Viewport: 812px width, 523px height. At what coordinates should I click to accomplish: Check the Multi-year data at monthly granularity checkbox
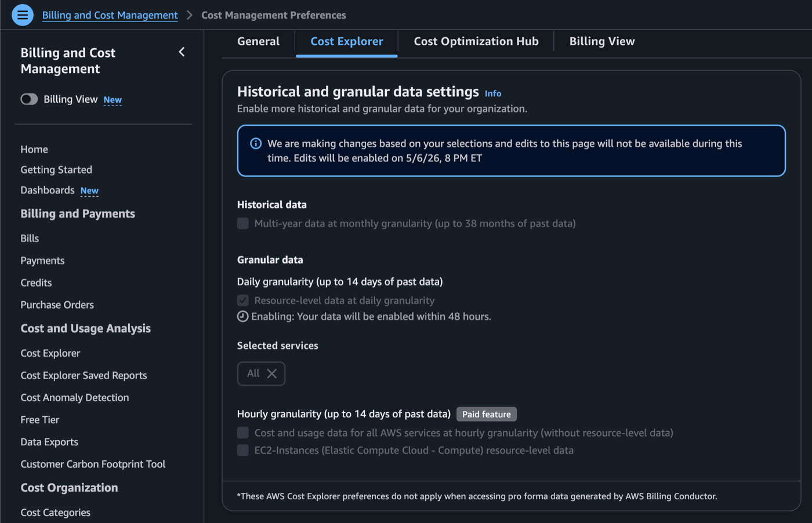click(x=243, y=223)
